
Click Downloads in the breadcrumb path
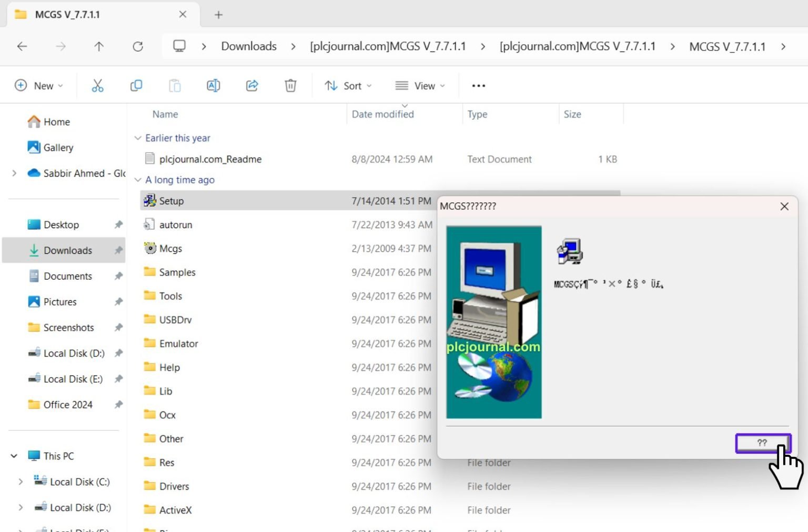[x=248, y=46]
